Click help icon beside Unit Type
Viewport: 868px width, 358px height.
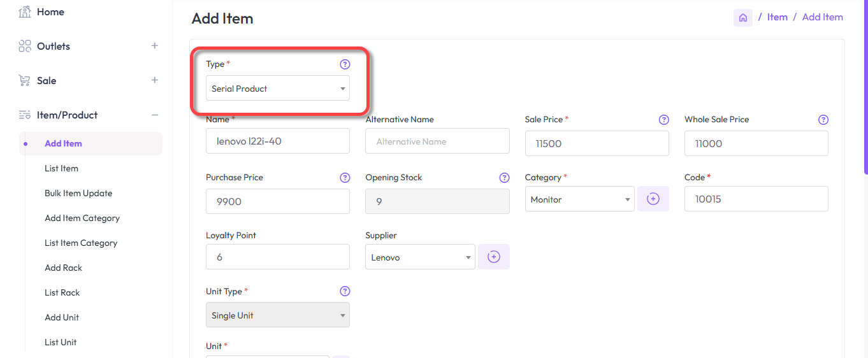coord(345,291)
